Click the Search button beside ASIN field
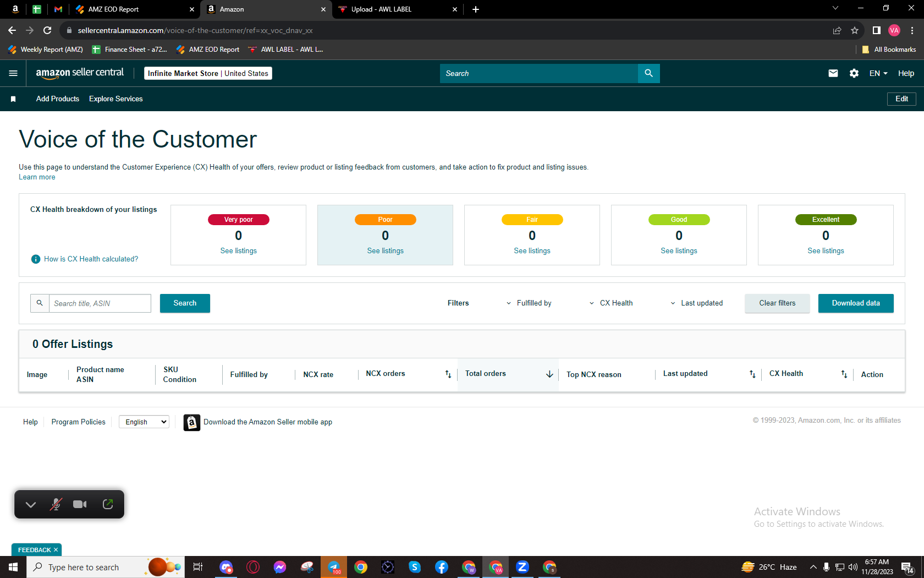The width and height of the screenshot is (924, 578). tap(185, 303)
